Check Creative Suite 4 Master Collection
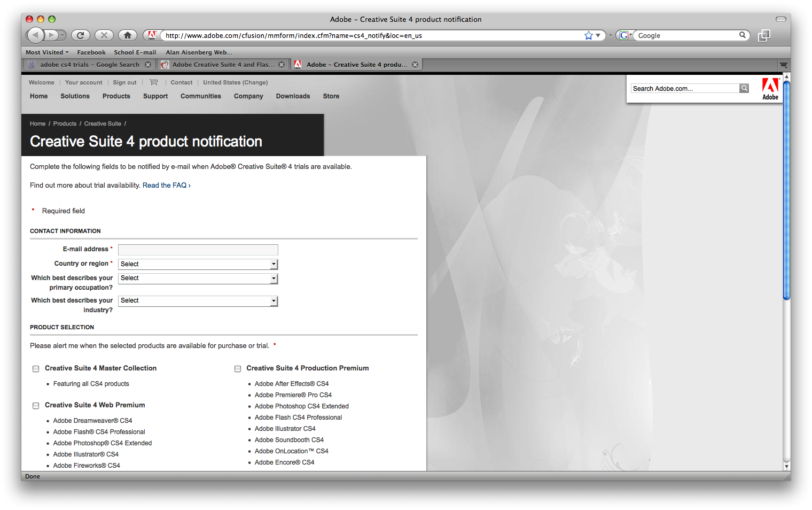This screenshot has height=510, width=812. click(x=36, y=369)
